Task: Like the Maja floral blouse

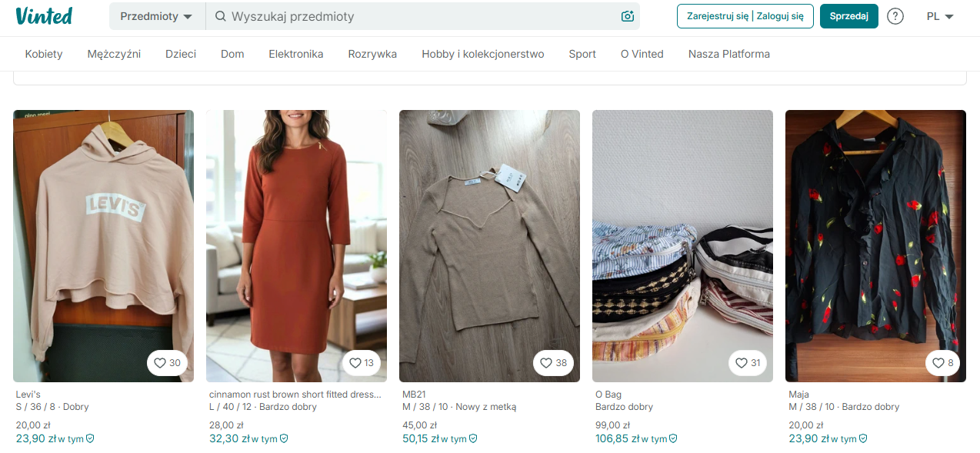Action: [x=942, y=363]
